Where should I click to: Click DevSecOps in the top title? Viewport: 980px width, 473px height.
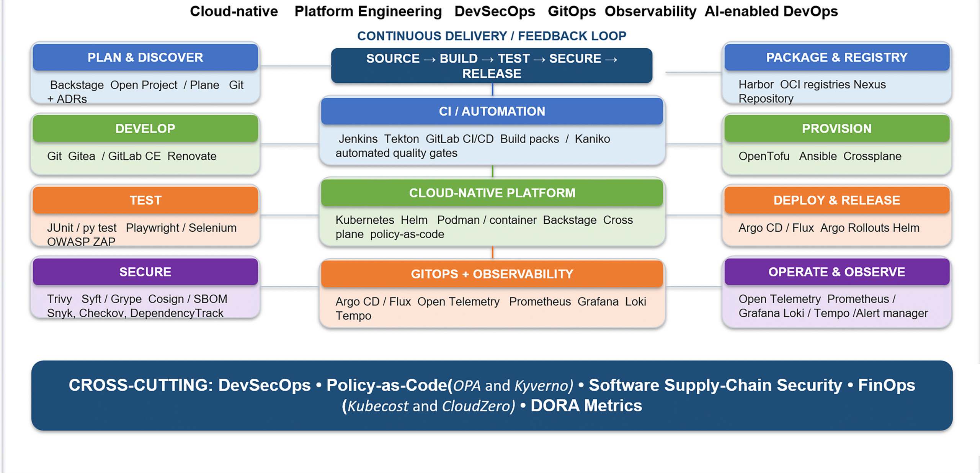[x=495, y=11]
